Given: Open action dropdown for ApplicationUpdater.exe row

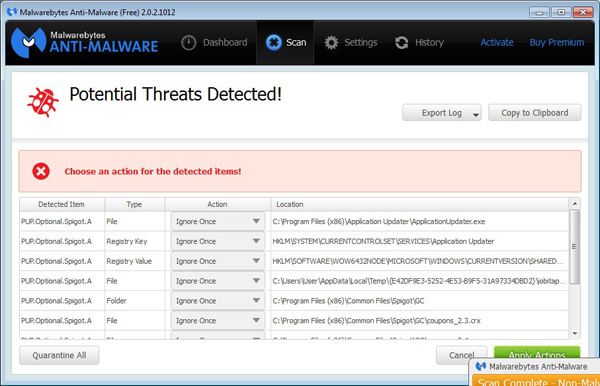Looking at the screenshot, I should click(x=218, y=222).
